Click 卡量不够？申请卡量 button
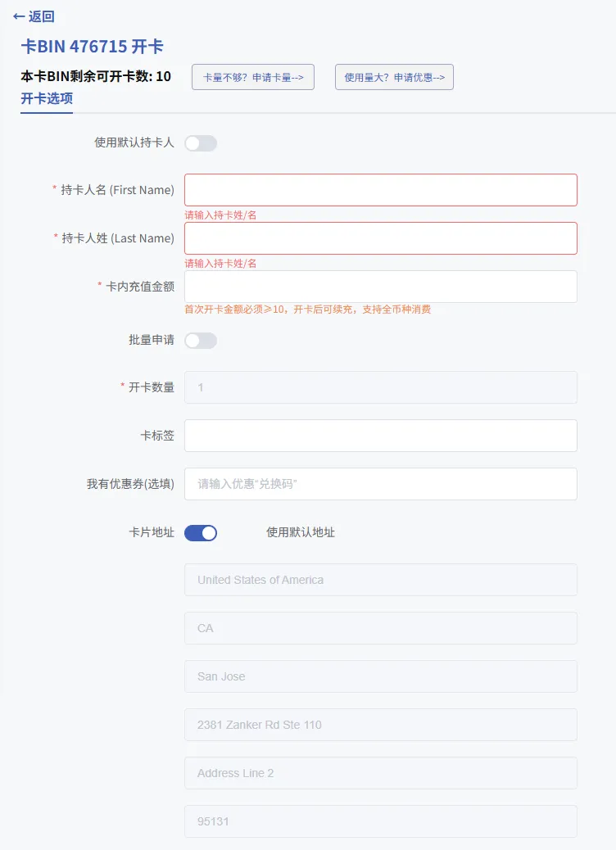This screenshot has height=850, width=616. click(253, 77)
